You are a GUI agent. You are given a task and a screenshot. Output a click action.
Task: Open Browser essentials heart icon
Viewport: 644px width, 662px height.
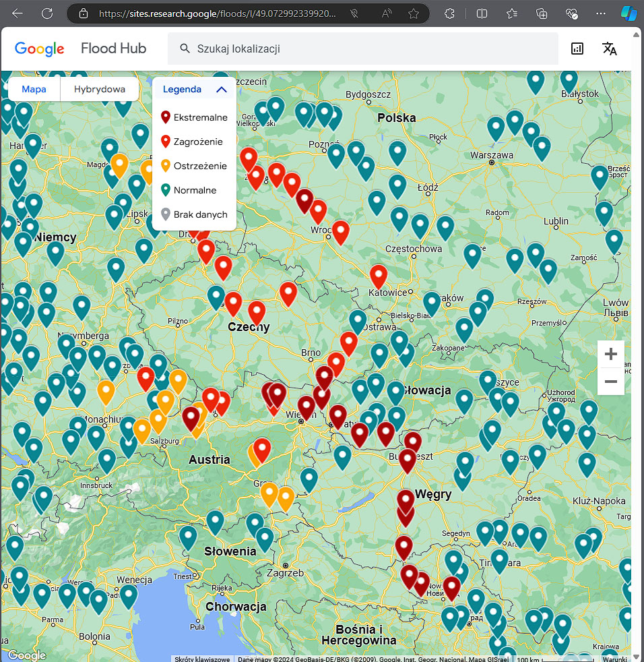(x=571, y=13)
